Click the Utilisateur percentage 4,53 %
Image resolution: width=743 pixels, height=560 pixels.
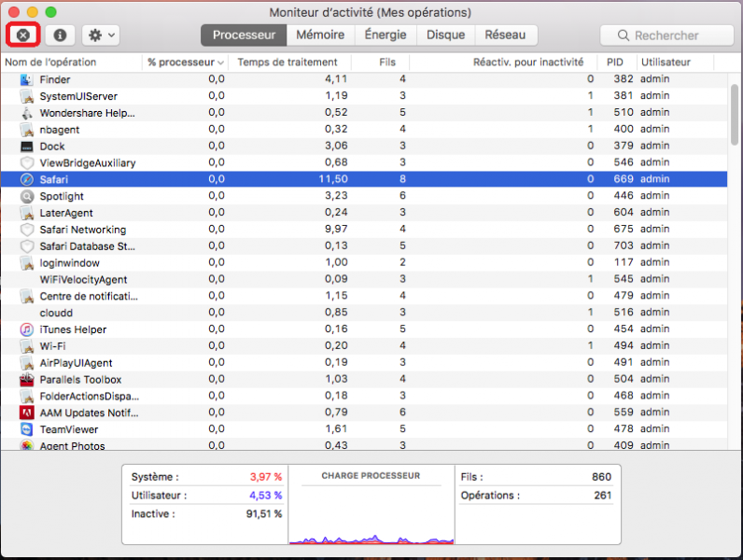click(x=265, y=495)
